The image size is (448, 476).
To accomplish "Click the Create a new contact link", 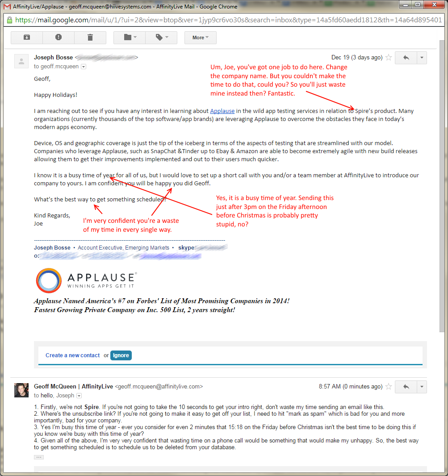I will pyautogui.click(x=72, y=355).
